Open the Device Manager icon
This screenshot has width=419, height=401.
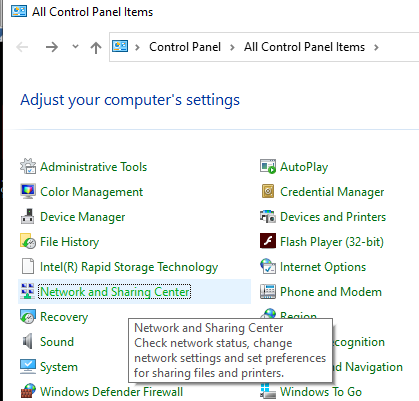[x=28, y=216]
